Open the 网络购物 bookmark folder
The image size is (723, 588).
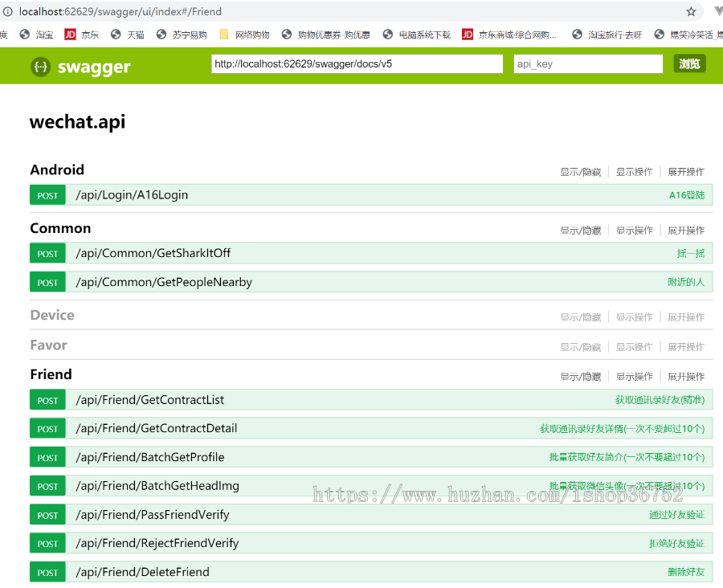tap(244, 35)
